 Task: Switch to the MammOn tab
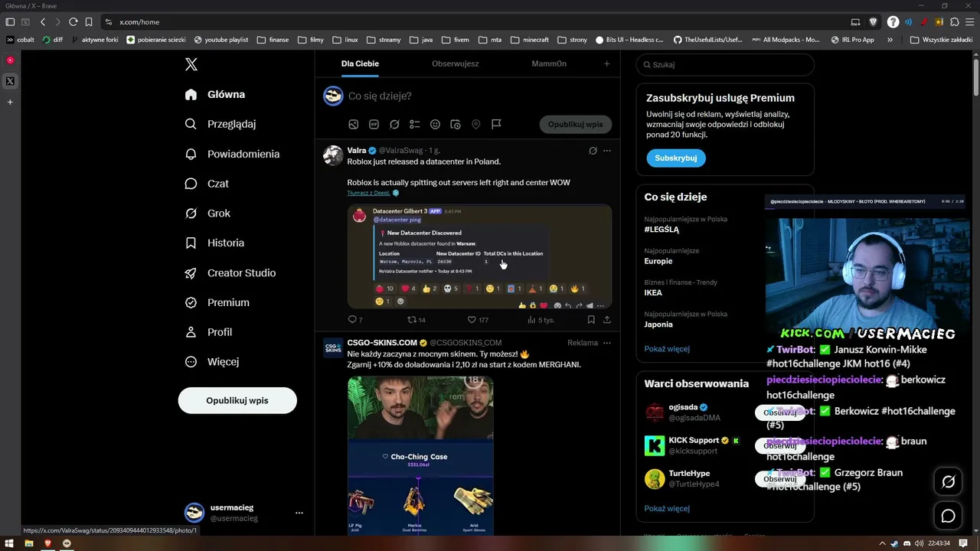(549, 64)
